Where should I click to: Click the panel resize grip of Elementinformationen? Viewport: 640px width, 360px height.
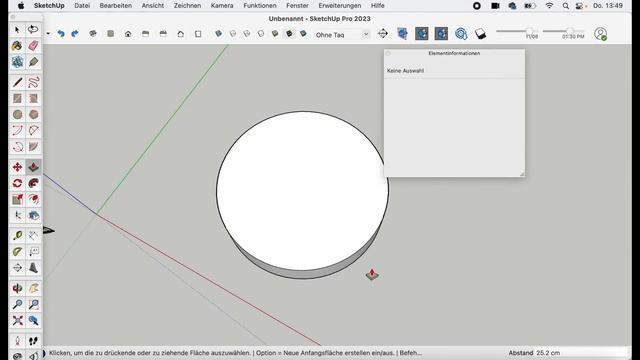click(x=522, y=174)
